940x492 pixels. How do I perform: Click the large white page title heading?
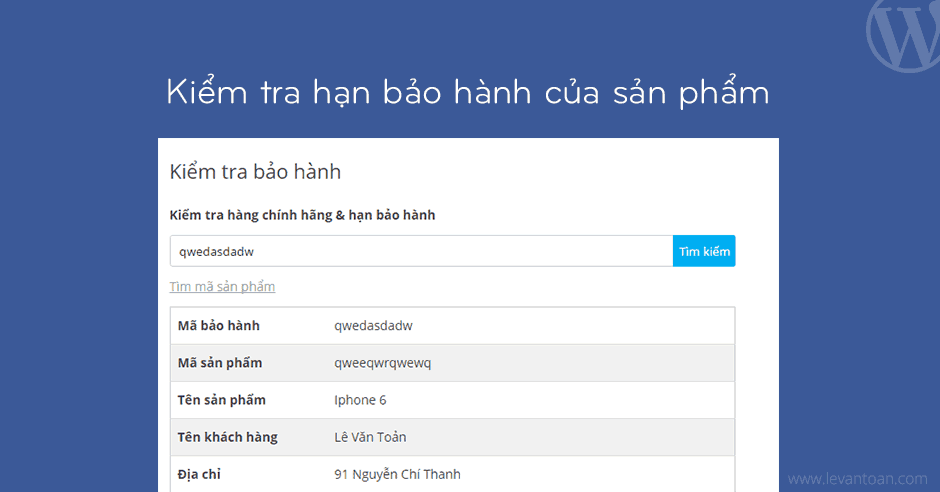click(x=468, y=93)
